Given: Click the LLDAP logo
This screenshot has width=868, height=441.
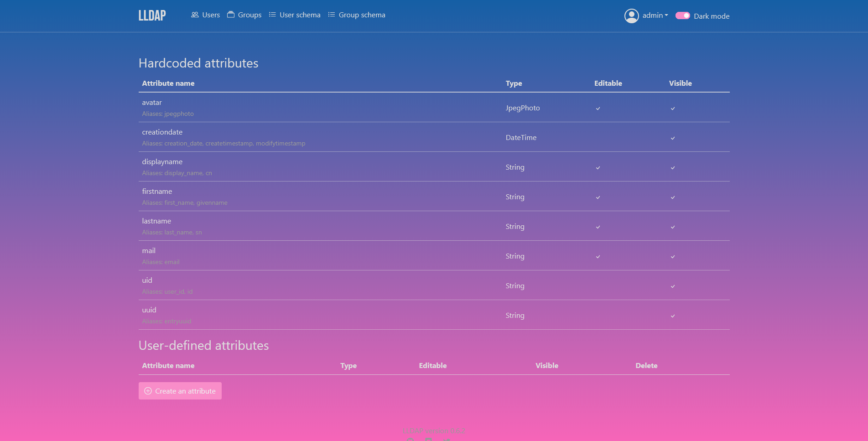Looking at the screenshot, I should pos(152,16).
